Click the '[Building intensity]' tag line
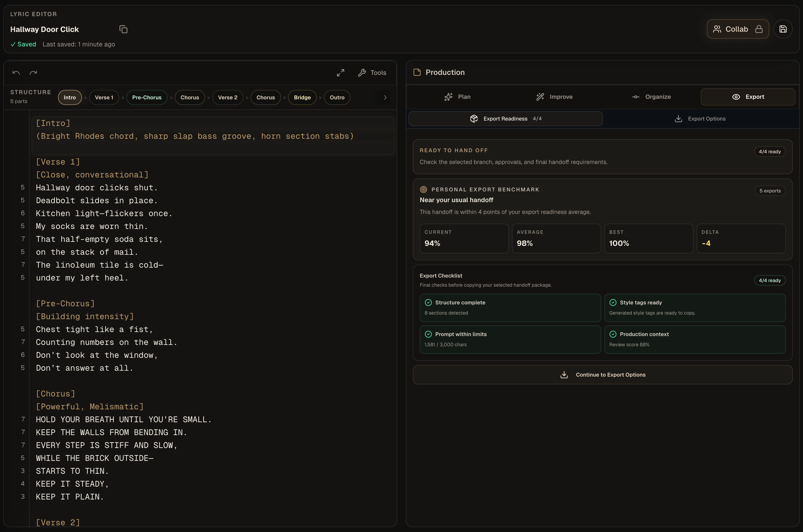This screenshot has width=803, height=532. pyautogui.click(x=85, y=316)
